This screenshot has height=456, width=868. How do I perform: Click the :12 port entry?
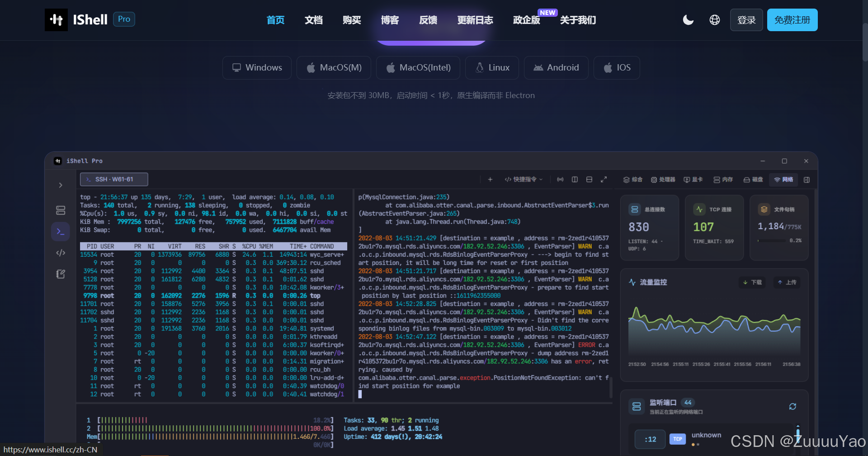(650, 439)
